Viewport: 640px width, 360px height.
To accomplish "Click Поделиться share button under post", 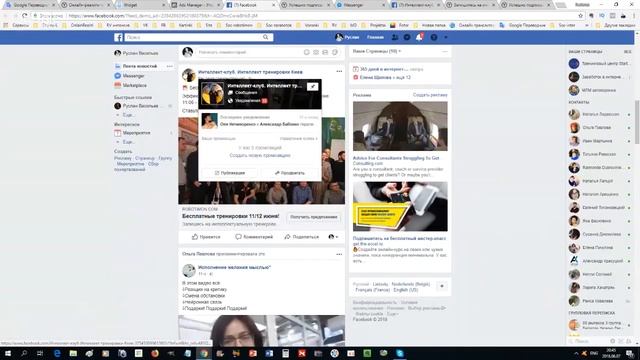I will tap(302, 237).
